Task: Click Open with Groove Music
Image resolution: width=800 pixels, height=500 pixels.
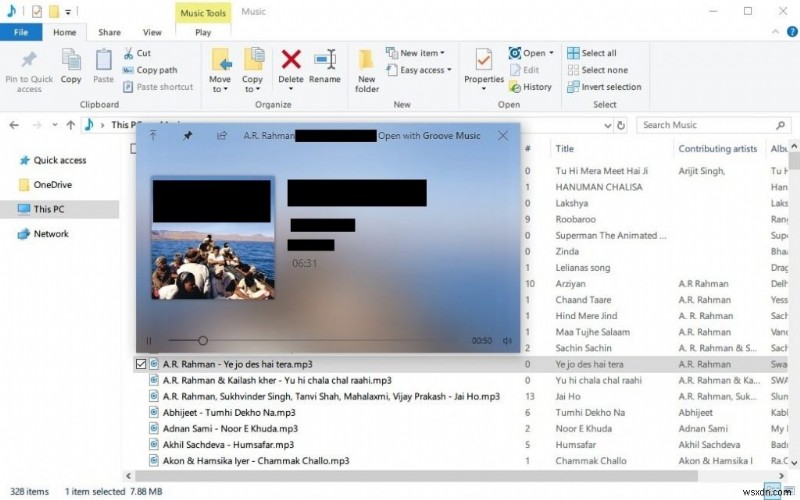Action: coord(429,136)
